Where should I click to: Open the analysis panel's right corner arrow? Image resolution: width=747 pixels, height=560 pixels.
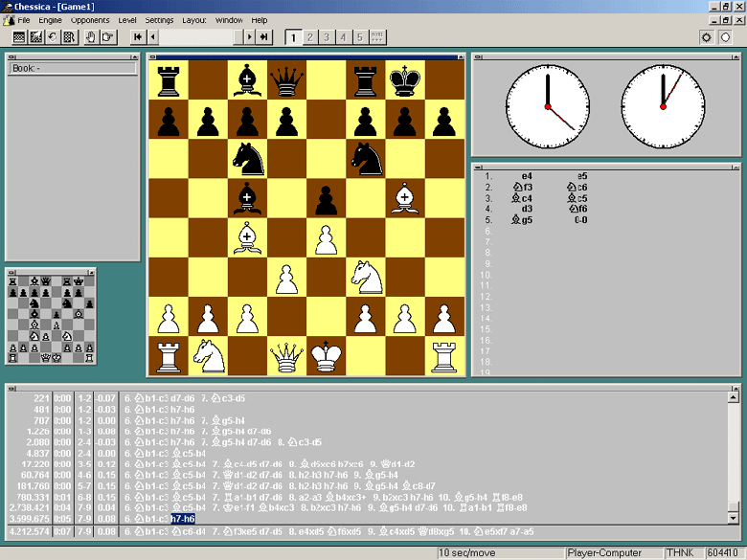point(736,388)
